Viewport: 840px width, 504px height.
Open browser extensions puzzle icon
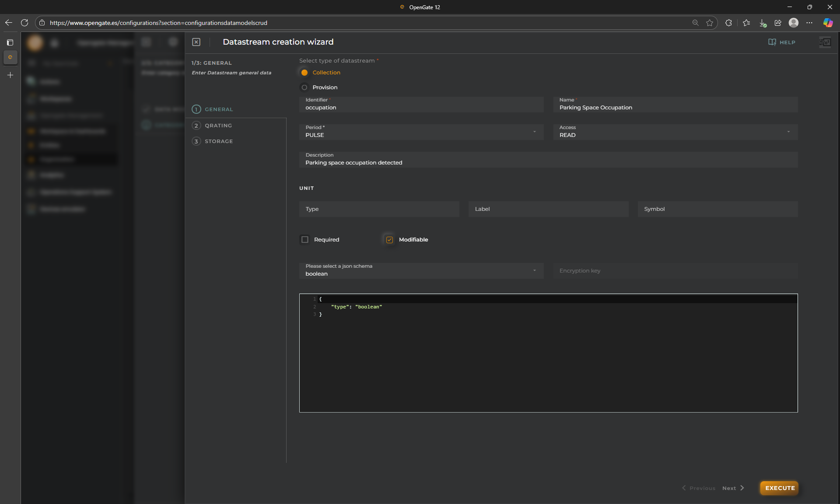coord(728,23)
